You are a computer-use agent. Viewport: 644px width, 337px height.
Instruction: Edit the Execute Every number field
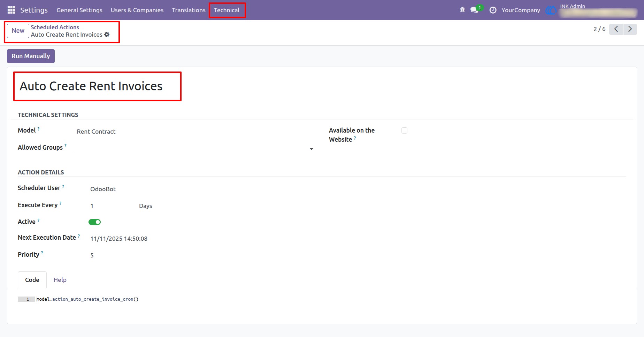click(92, 206)
